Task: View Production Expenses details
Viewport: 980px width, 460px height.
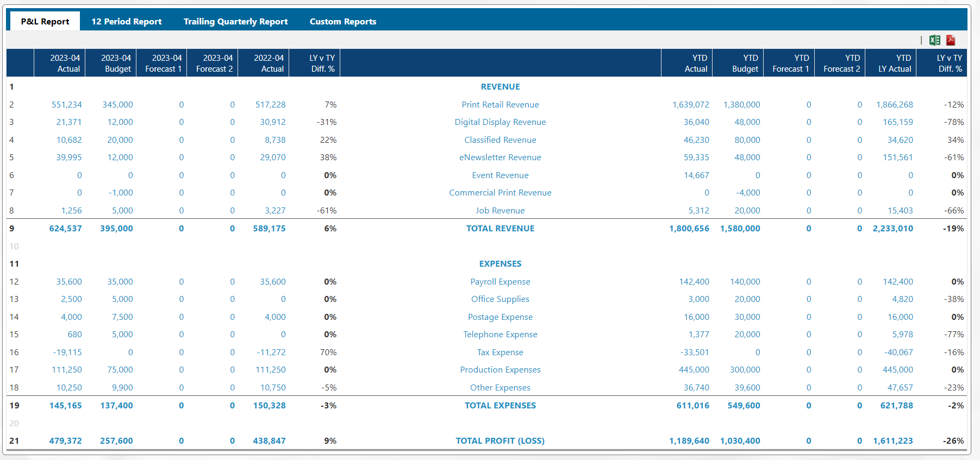Action: (500, 370)
